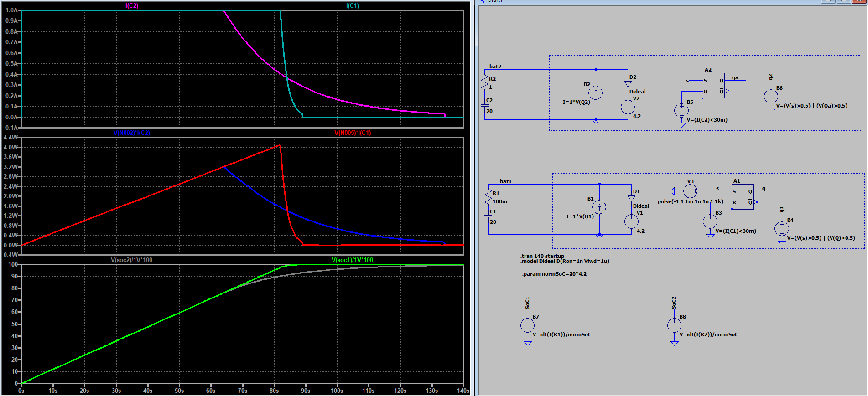Click the B7 SoC1 source symbol

click(x=527, y=325)
